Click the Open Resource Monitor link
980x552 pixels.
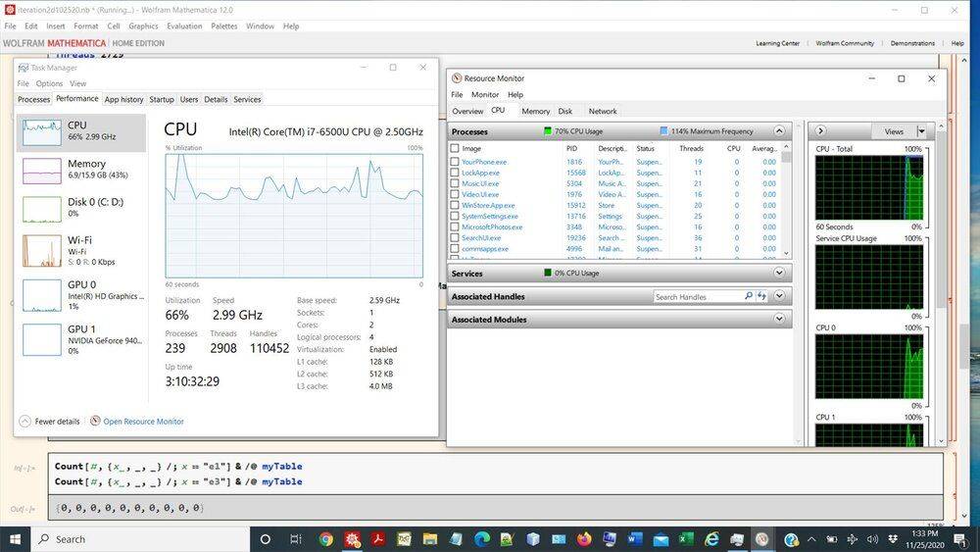[x=143, y=422]
